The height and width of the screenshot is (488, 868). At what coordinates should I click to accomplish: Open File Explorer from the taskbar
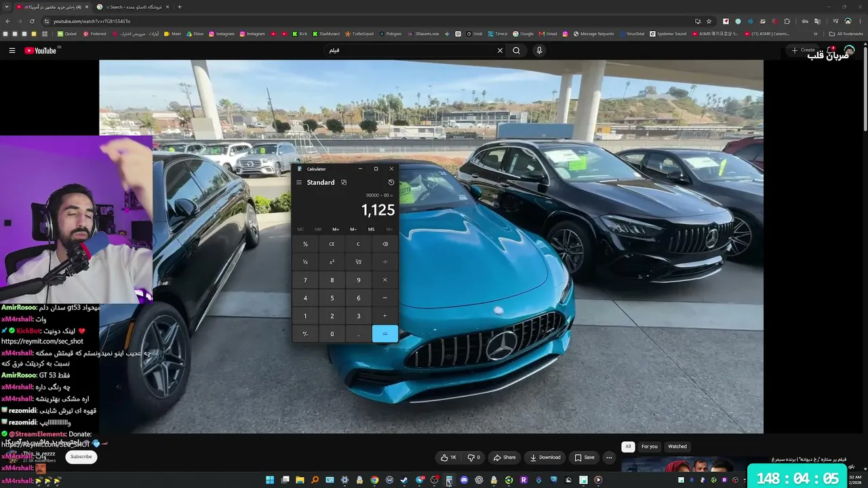point(300,481)
